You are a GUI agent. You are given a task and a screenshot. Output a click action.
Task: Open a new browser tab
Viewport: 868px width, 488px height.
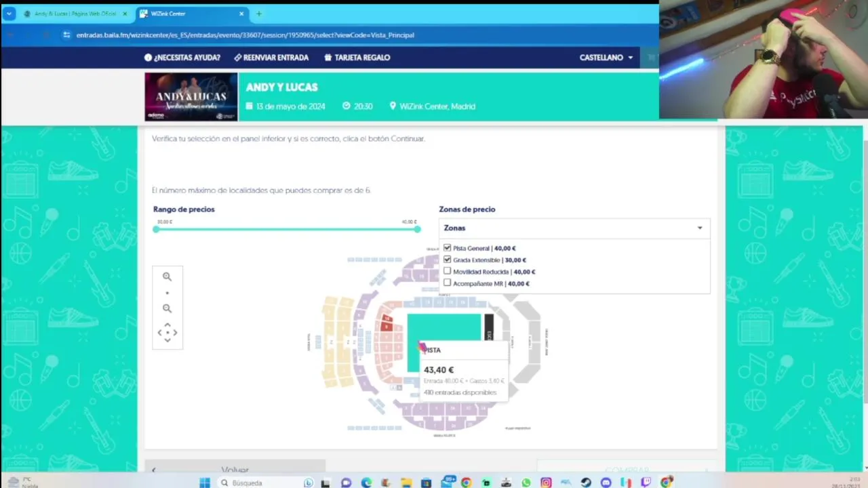pyautogui.click(x=258, y=14)
